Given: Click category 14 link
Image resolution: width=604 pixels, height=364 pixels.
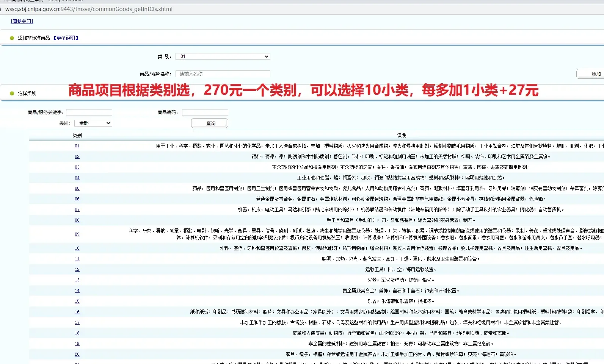Looking at the screenshot, I should [x=77, y=291].
